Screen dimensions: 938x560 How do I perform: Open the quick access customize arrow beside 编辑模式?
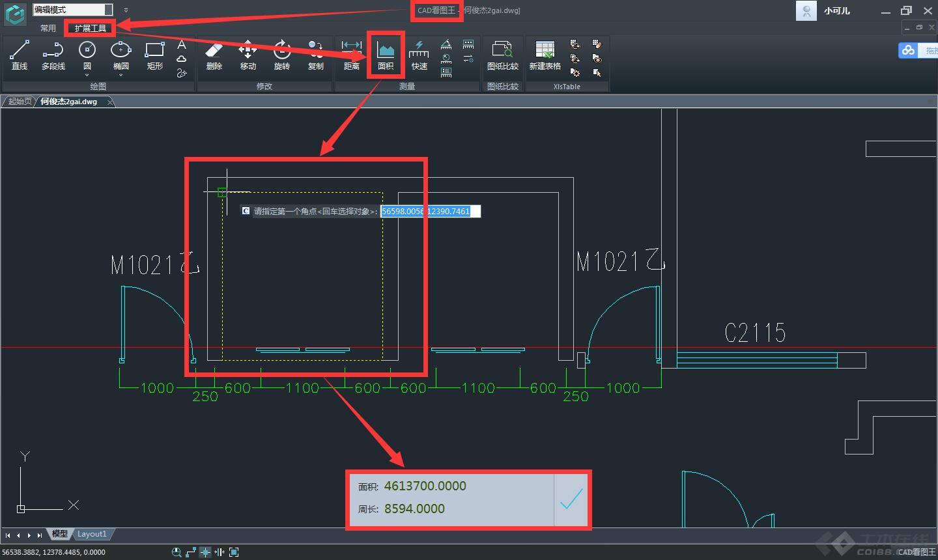126,10
